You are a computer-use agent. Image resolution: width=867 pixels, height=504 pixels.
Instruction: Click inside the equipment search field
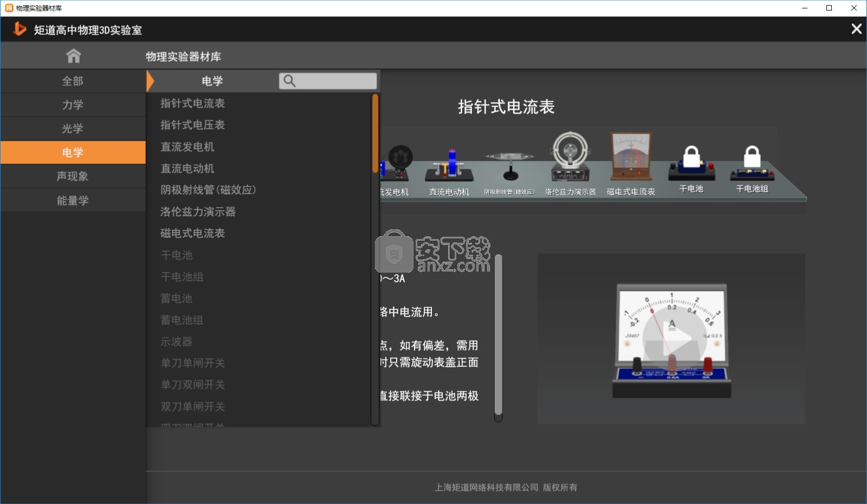tap(328, 81)
